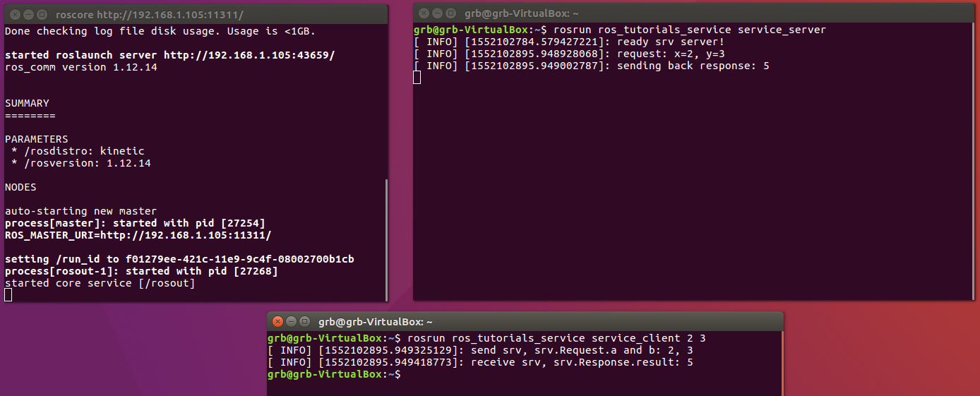Close the roscore terminal window
Viewport: 980px width, 396px height.
[x=15, y=14]
